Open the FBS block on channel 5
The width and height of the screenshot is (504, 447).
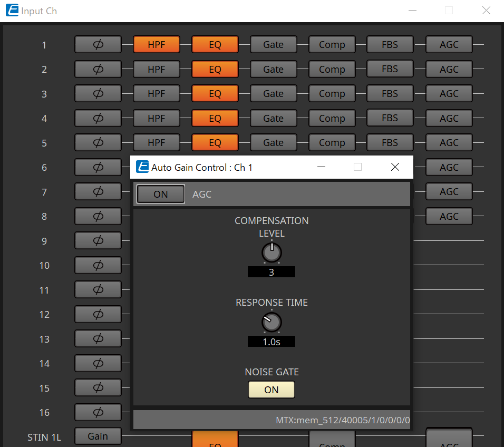[390, 142]
